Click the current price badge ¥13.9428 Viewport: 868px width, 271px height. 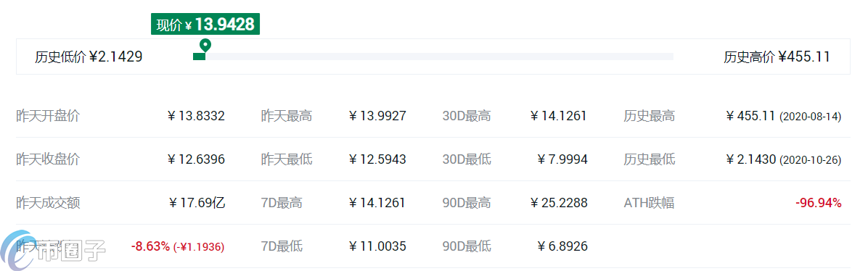205,25
